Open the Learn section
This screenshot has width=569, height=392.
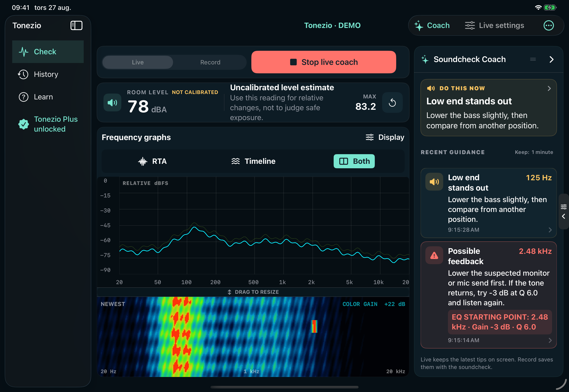tap(48, 97)
